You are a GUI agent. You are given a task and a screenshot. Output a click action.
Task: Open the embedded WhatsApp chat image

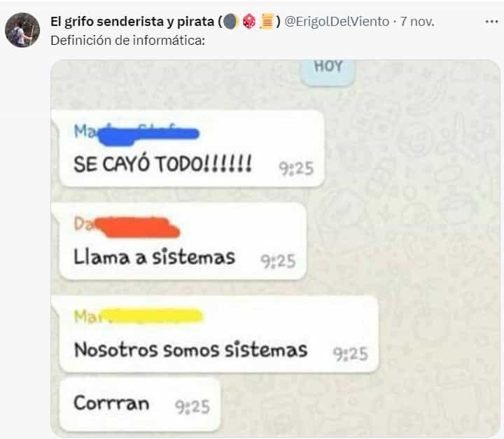click(275, 249)
